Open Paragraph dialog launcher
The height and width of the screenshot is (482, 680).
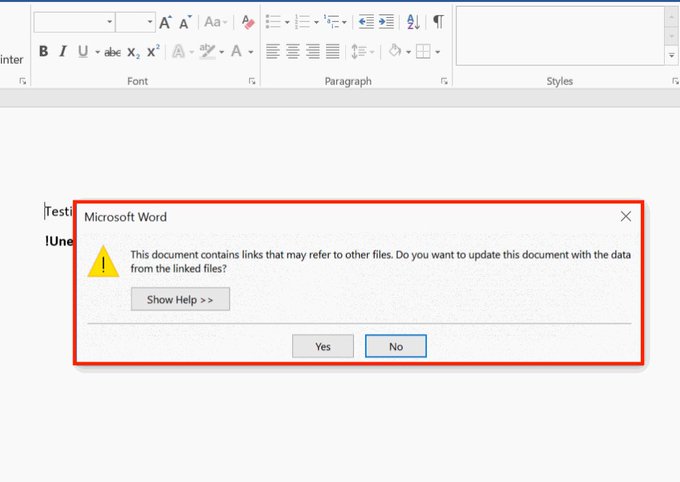444,81
